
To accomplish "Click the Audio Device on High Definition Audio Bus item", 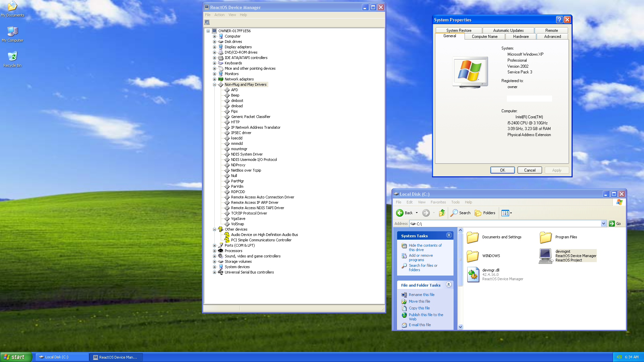I will click(264, 235).
